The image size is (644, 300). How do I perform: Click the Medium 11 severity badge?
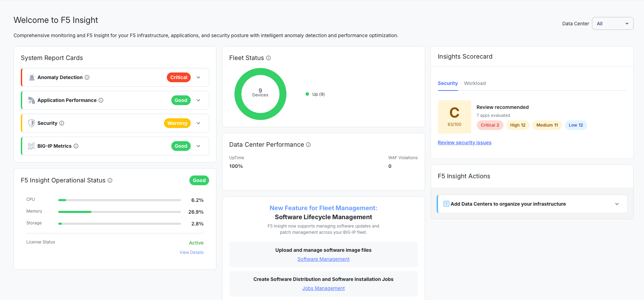[547, 125]
